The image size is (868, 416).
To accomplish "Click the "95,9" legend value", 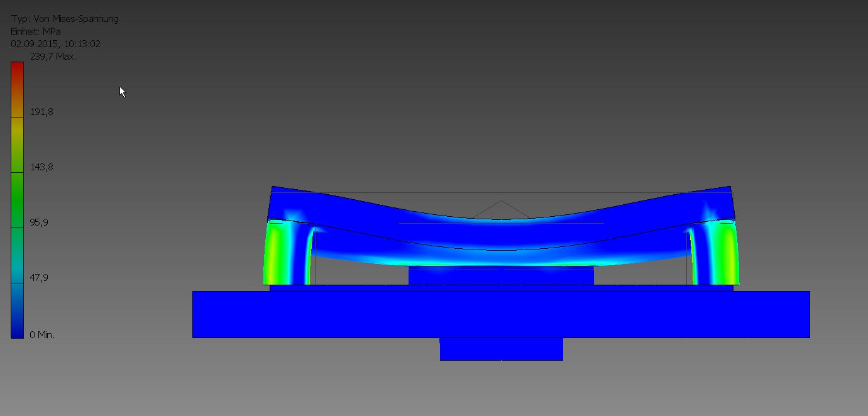I will pos(40,222).
